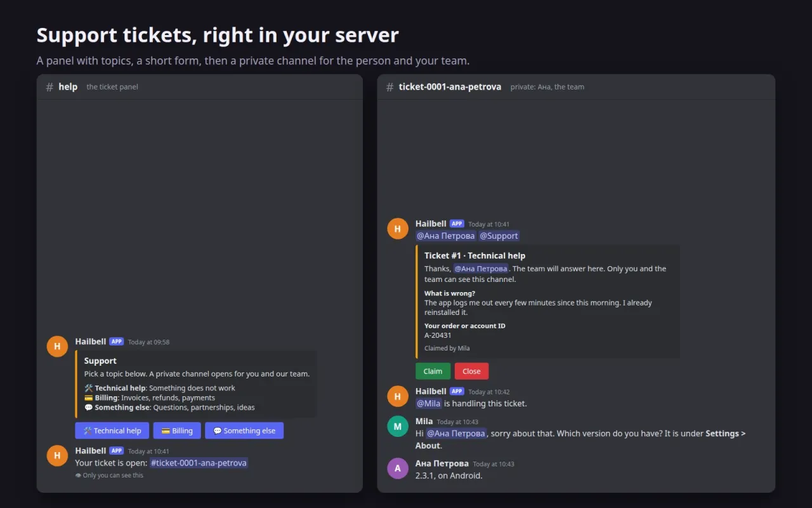Viewport: 812px width, 508px height.
Task: Click the hash icon beside ticket-0001-ana-petrova title
Action: tap(390, 87)
